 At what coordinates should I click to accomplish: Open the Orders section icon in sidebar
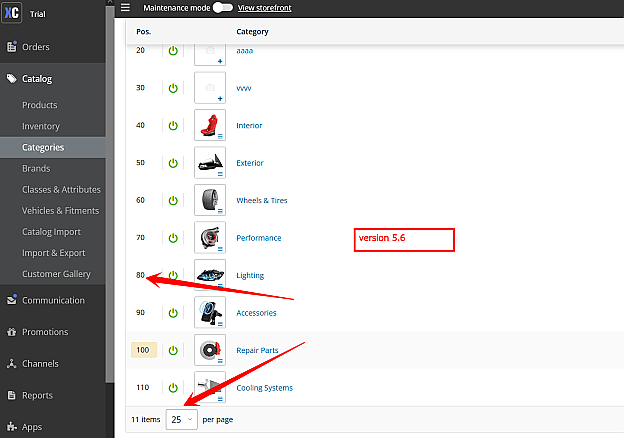coord(11,47)
